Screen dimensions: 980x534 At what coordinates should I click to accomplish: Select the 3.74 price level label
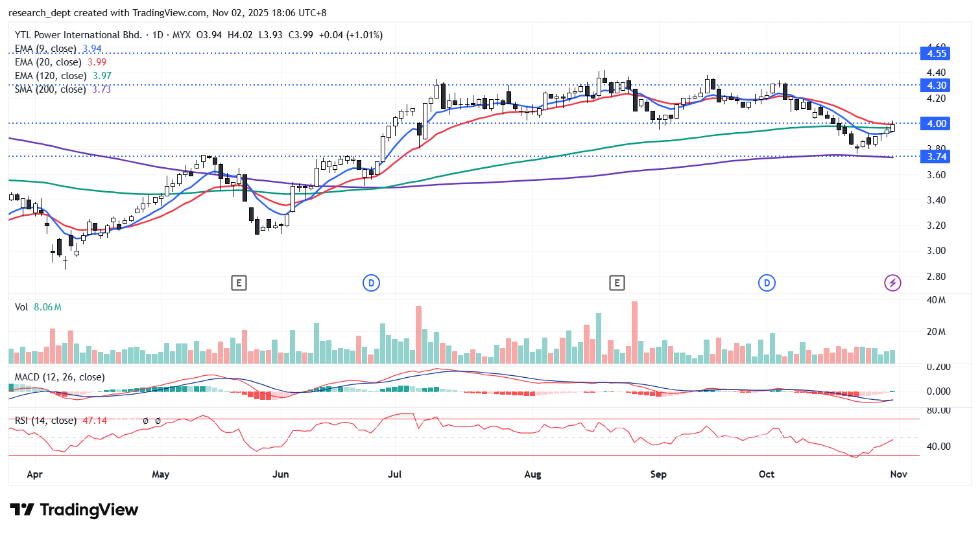[936, 157]
